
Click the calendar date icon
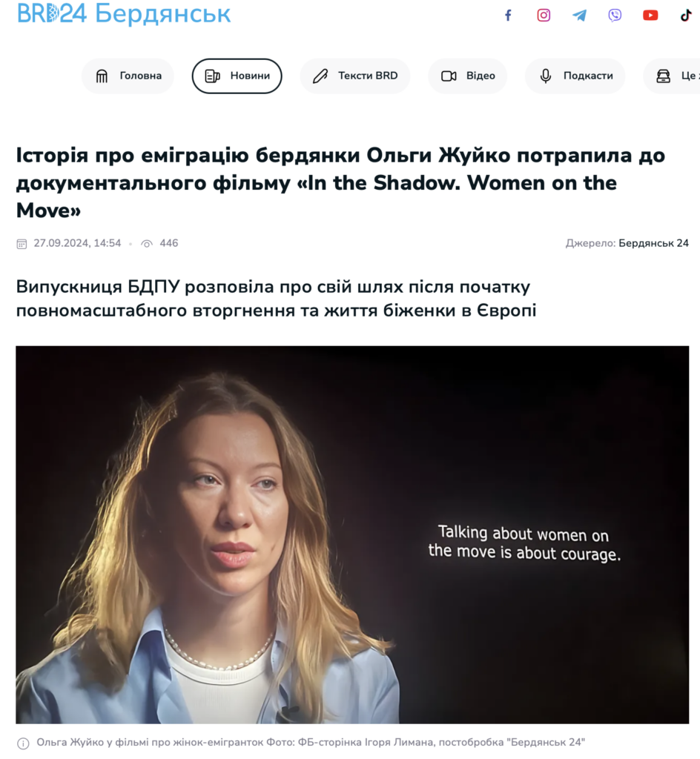(x=22, y=243)
